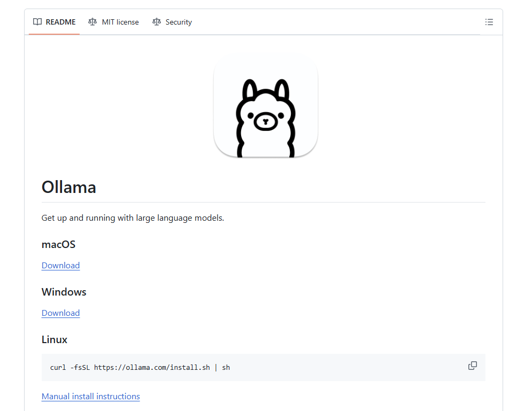This screenshot has height=411, width=532.
Task: Click the Ollama main heading
Action: [69, 188]
